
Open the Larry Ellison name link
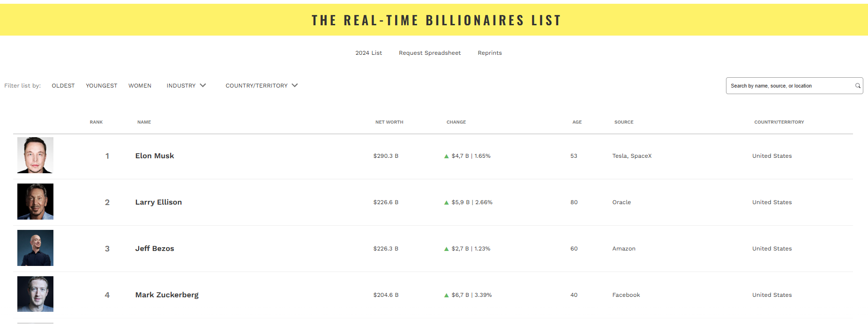158,202
